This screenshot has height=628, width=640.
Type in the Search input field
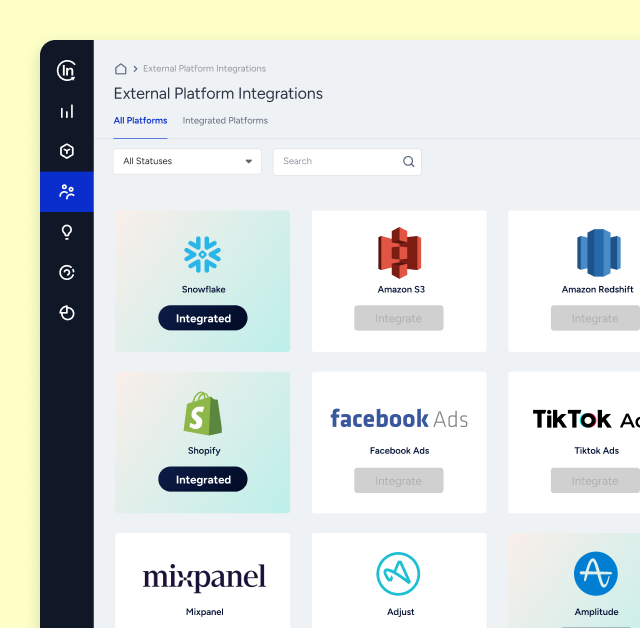(x=336, y=162)
